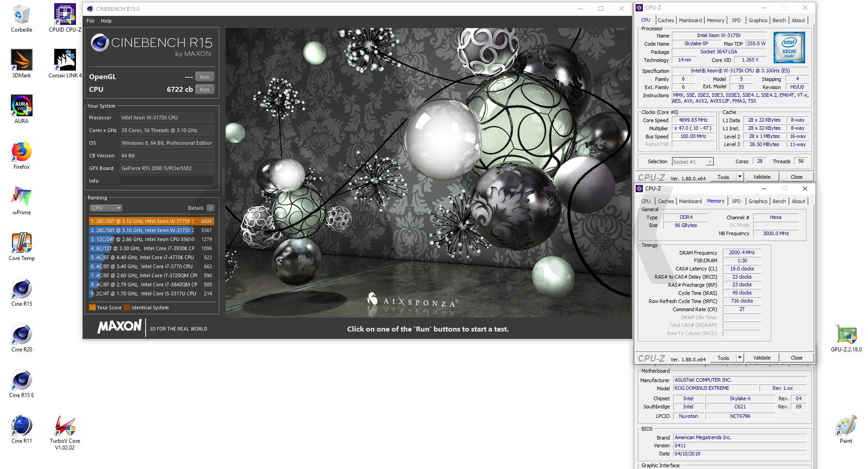Launch the Cine R20 desktop shortcut
The width and height of the screenshot is (868, 469).
click(21, 338)
